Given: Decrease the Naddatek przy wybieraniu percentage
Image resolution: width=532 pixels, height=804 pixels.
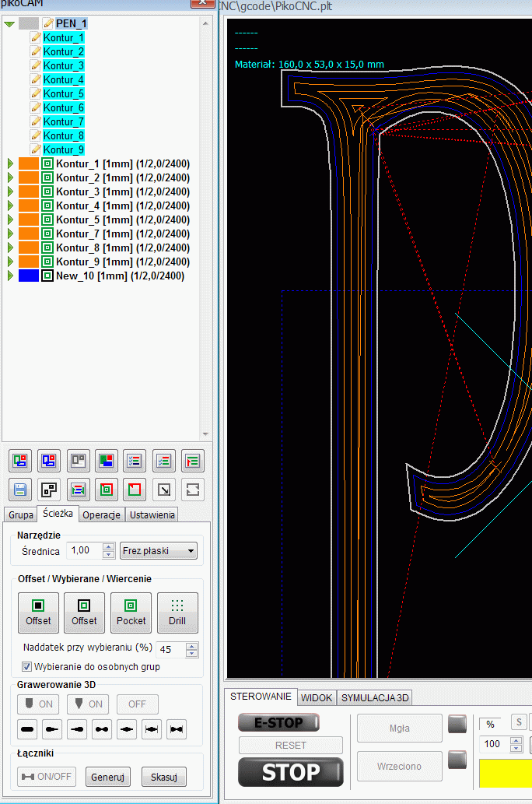Looking at the screenshot, I should tap(191, 654).
